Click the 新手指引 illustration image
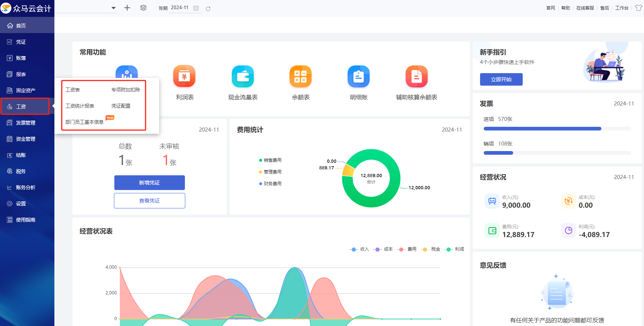The image size is (644, 326). click(x=604, y=63)
